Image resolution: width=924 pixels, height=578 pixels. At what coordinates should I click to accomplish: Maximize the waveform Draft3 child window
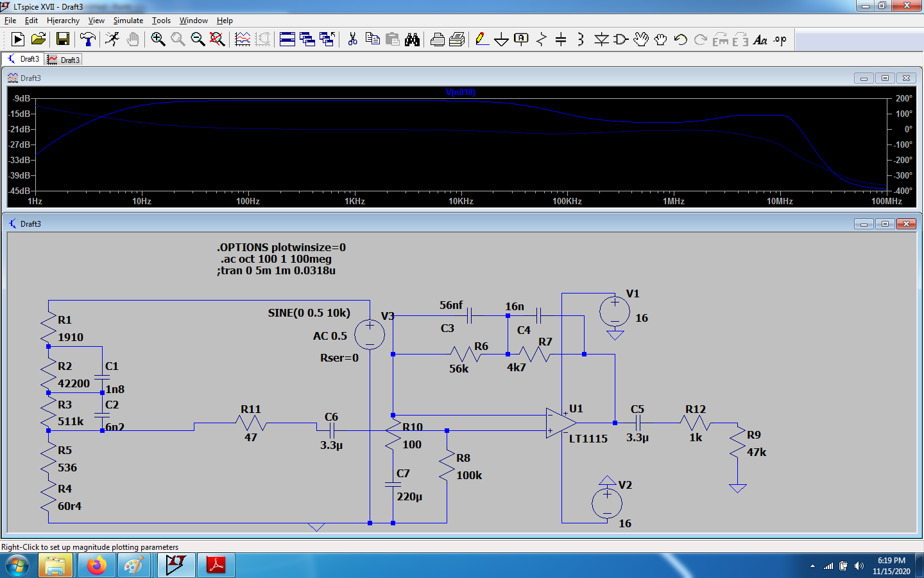click(885, 78)
